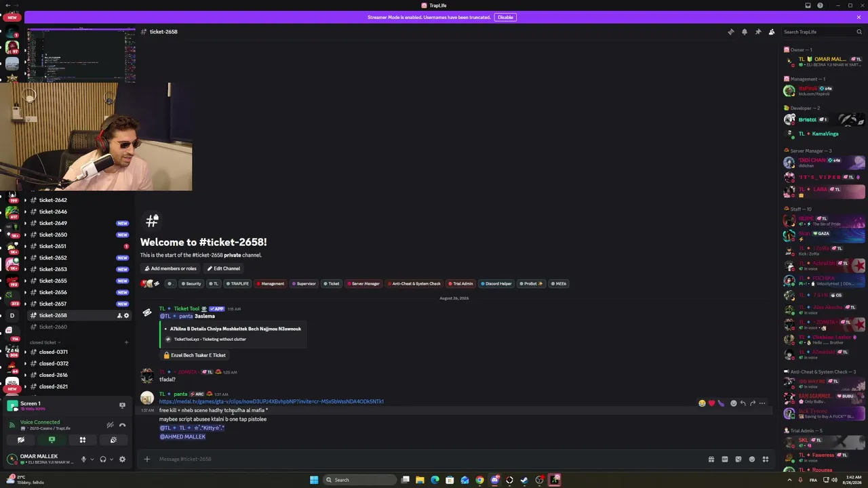Open the sticker picker
Screen dimensions: 868x488
(x=738, y=459)
